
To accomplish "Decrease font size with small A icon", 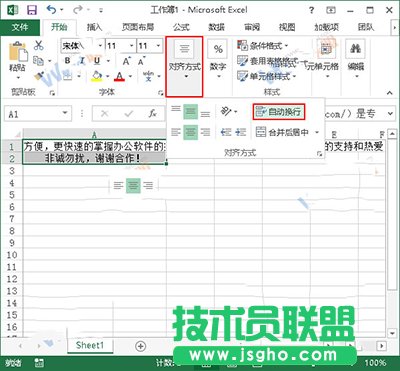I will pos(141,61).
